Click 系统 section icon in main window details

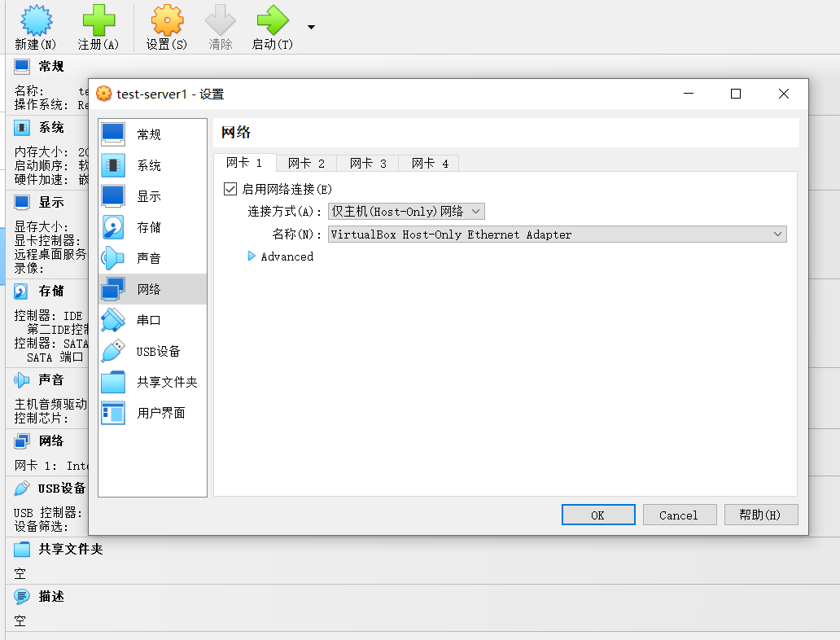click(22, 128)
